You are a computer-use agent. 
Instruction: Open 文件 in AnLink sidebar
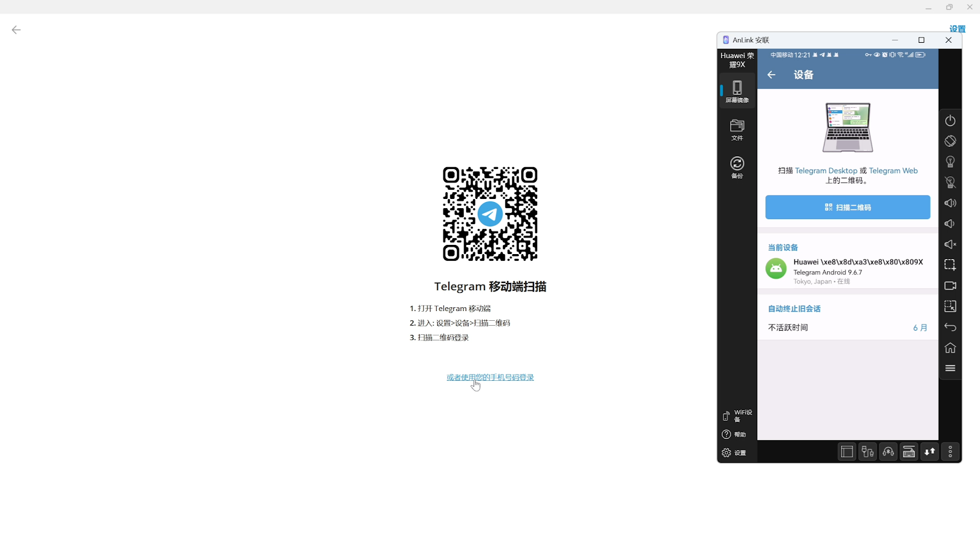coord(737,130)
